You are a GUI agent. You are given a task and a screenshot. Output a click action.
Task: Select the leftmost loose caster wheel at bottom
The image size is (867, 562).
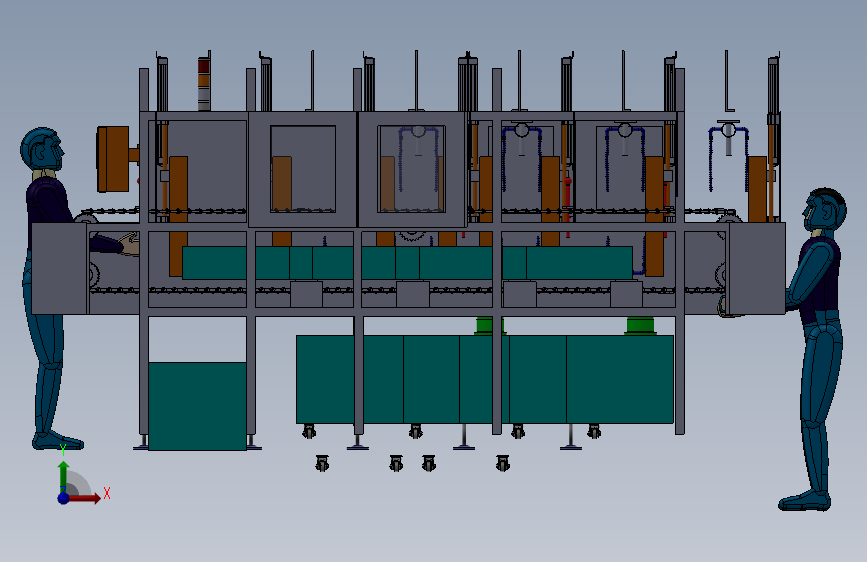point(322,463)
